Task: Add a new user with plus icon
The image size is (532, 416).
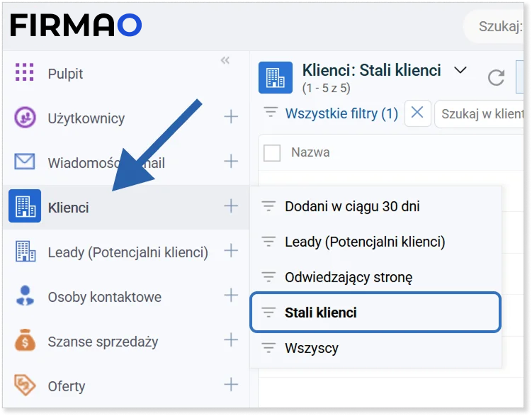Action: click(x=231, y=117)
